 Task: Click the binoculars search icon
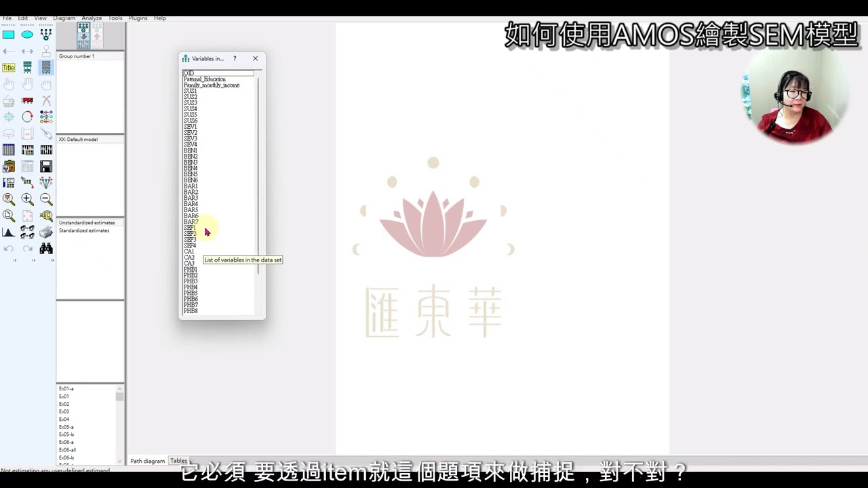coord(45,249)
